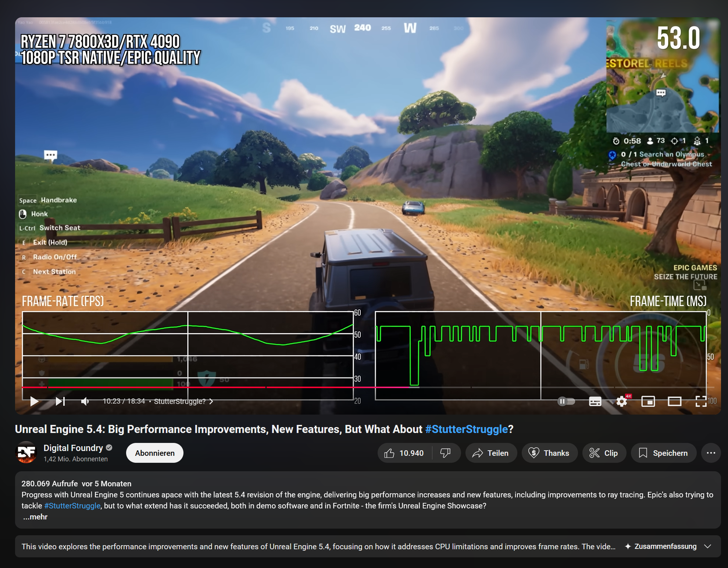The image size is (728, 568).
Task: Skip to the next video
Action: (x=60, y=401)
